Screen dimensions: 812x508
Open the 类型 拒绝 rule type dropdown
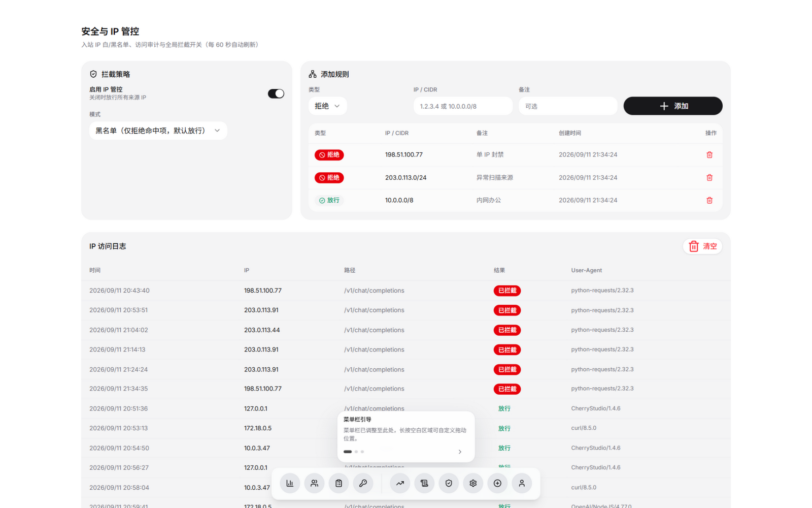[328, 106]
